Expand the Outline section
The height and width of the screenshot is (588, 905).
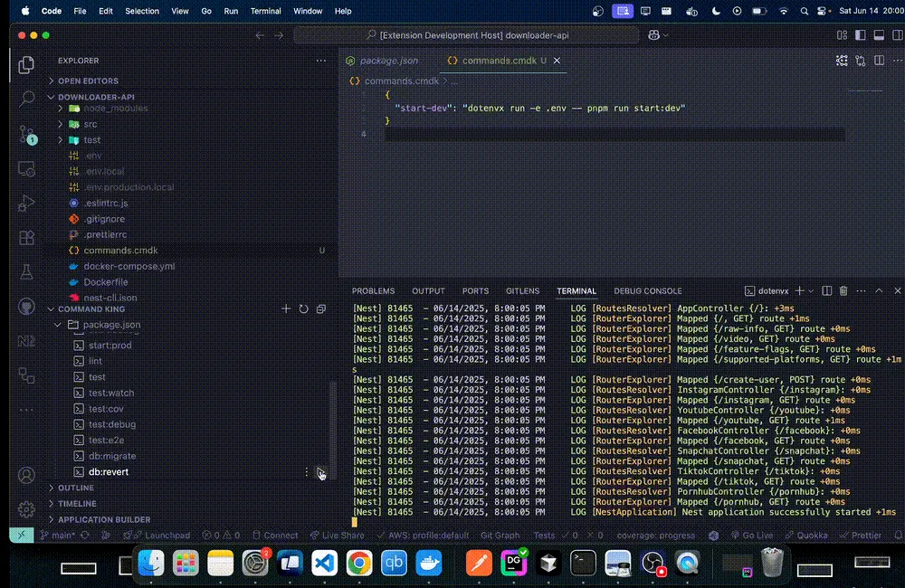coord(76,488)
